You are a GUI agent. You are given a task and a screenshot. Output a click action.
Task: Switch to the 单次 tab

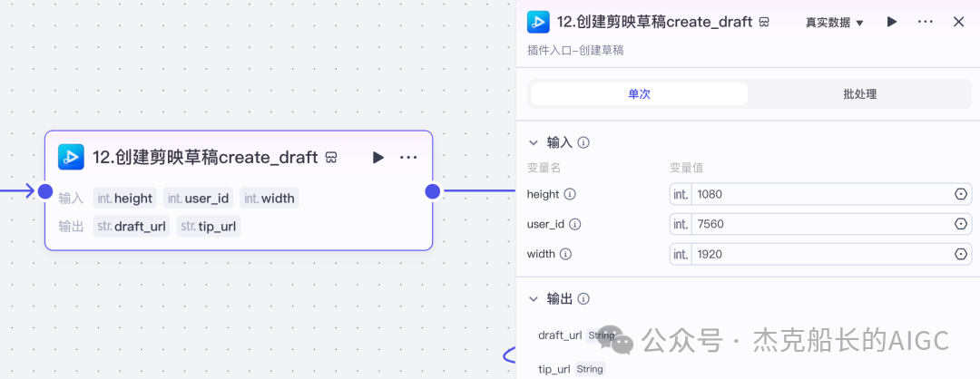(640, 94)
